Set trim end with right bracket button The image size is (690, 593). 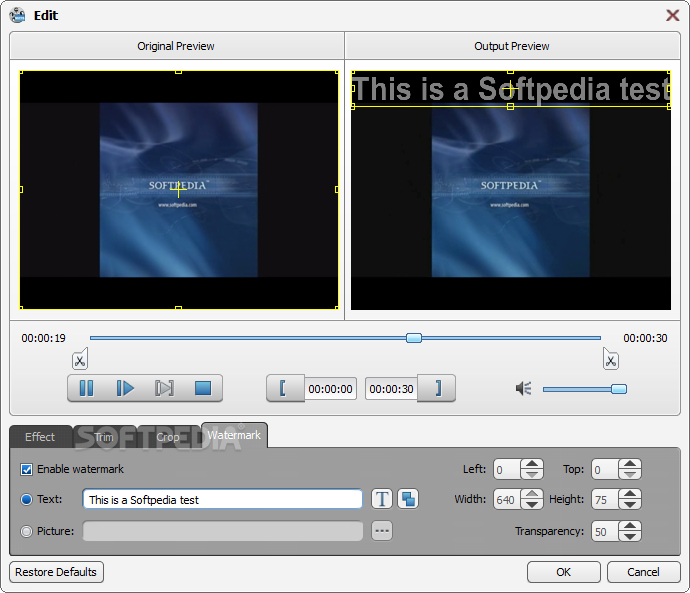pyautogui.click(x=437, y=388)
